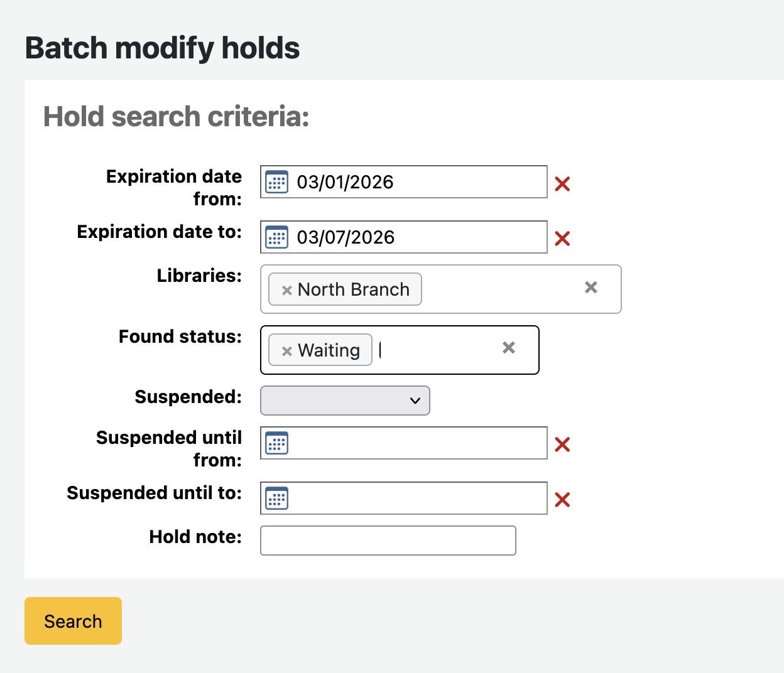
Task: Remove the Waiting status tag
Action: (286, 351)
